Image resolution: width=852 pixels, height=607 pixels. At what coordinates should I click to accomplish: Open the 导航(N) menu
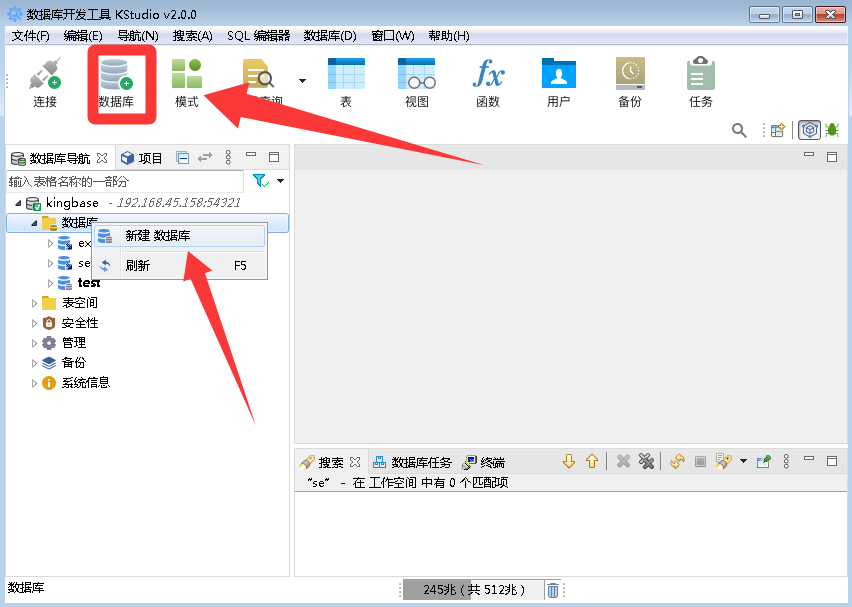(x=137, y=36)
